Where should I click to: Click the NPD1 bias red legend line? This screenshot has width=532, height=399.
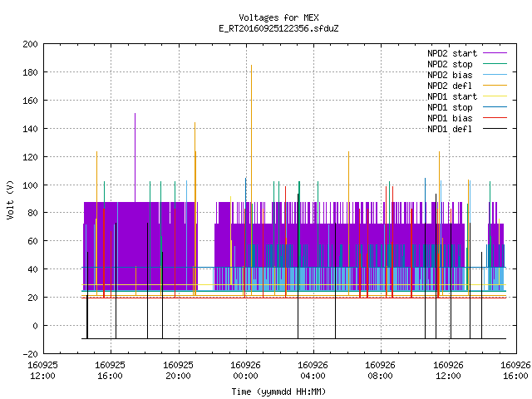(495, 118)
